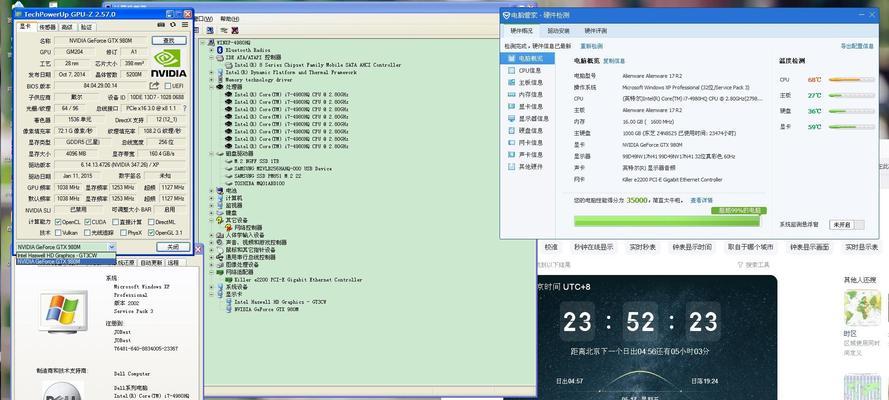The image size is (889, 400).
Task: Switch to GPU-Z 传感器 tab
Action: click(47, 27)
